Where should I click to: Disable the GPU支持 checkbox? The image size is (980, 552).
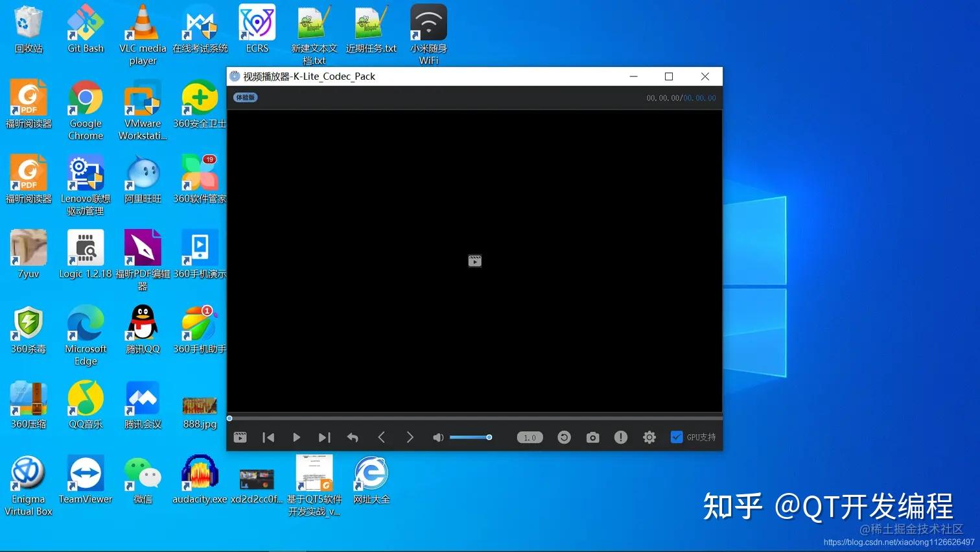(x=677, y=437)
